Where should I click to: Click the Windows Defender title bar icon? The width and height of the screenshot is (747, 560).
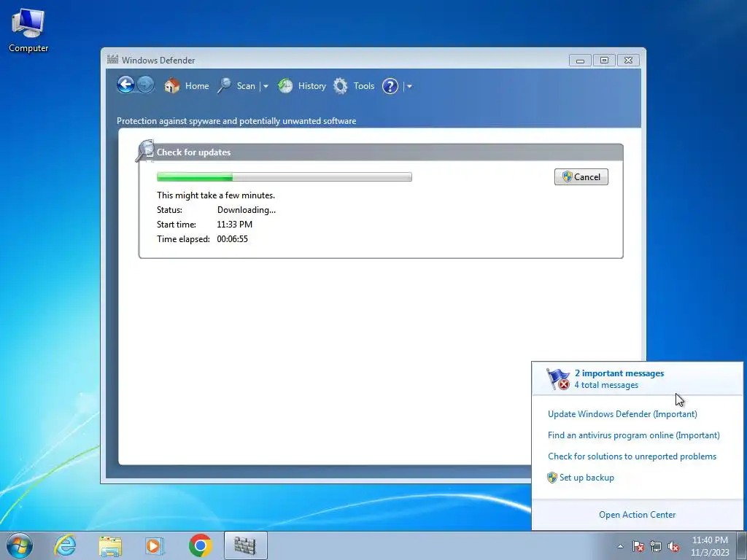tap(112, 60)
